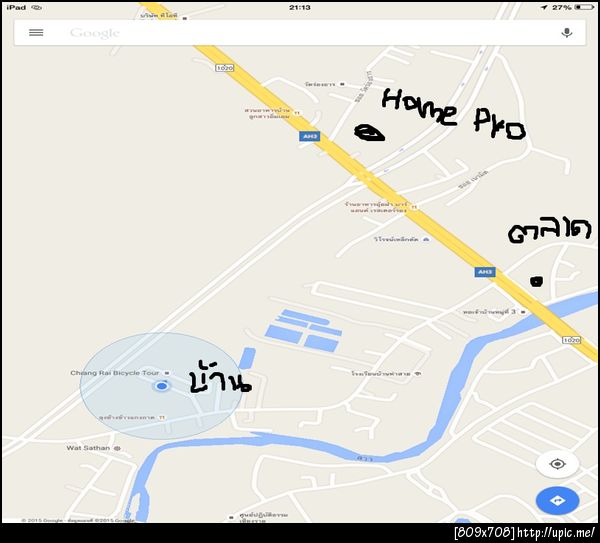Tap the blue directions button

(x=558, y=501)
